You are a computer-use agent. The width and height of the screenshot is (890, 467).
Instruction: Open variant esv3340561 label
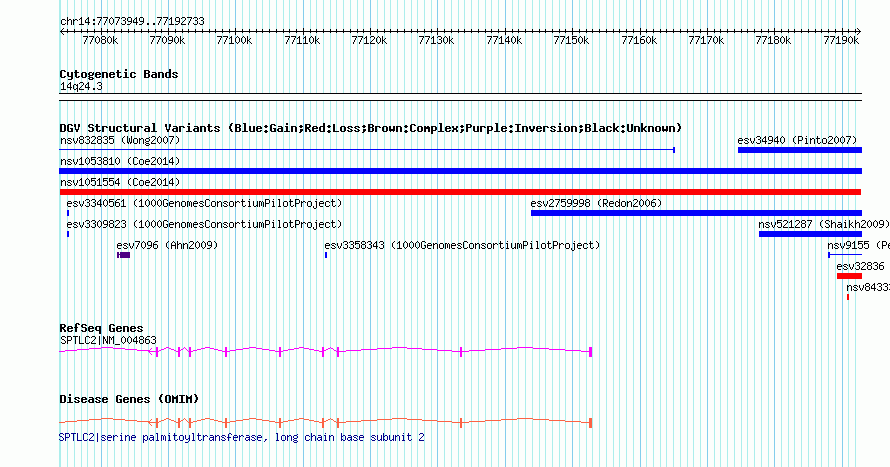(x=204, y=203)
